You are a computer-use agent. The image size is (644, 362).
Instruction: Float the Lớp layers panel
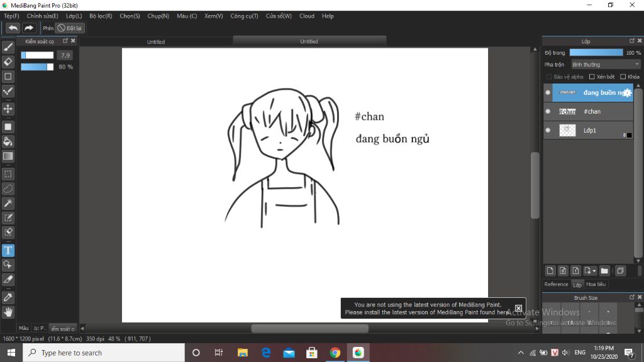click(x=631, y=41)
